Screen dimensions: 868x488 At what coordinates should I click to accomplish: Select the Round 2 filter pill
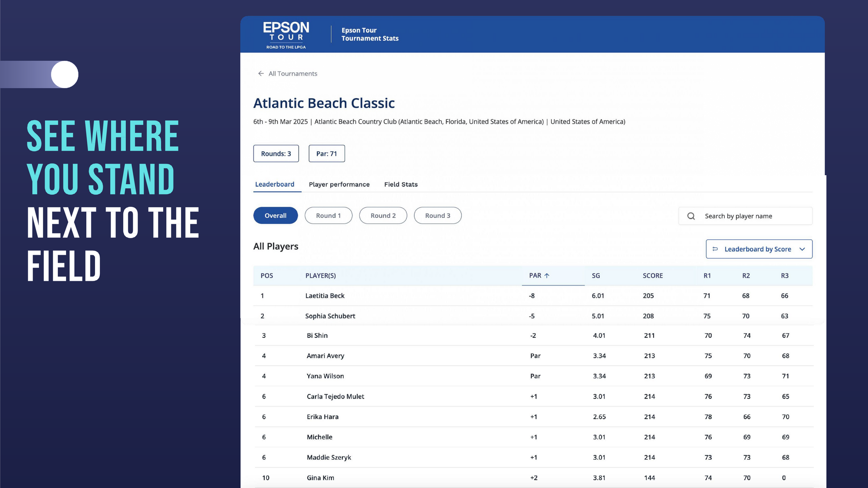383,216
